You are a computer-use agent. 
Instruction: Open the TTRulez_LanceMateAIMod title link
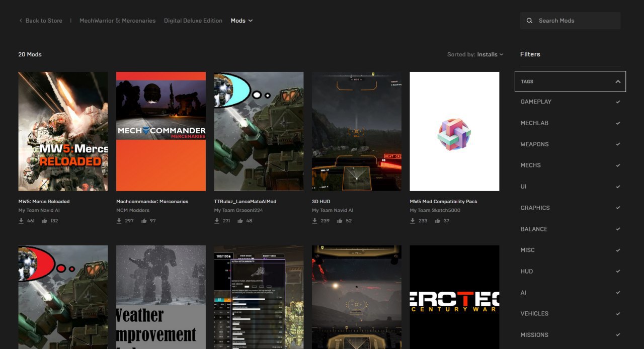click(245, 201)
